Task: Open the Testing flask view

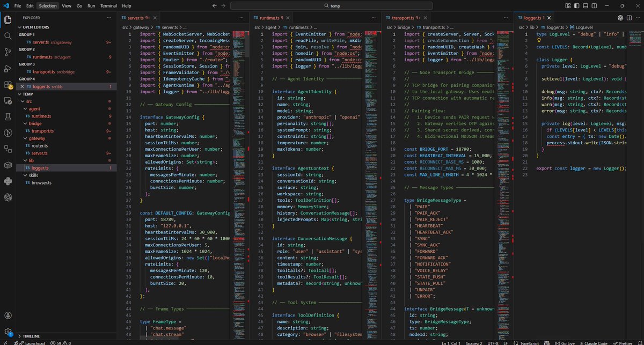Action: click(8, 116)
